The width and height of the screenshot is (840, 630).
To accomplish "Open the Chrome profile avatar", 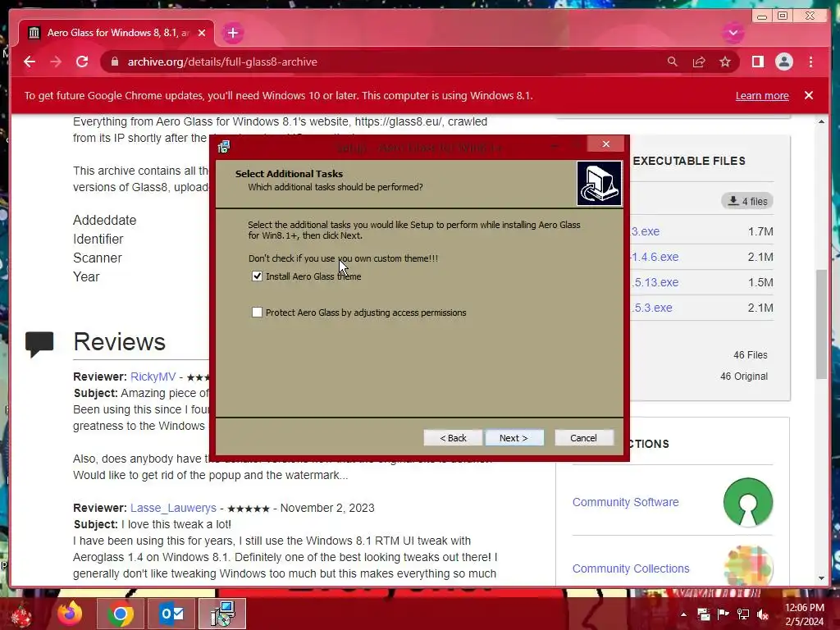I will (x=783, y=62).
